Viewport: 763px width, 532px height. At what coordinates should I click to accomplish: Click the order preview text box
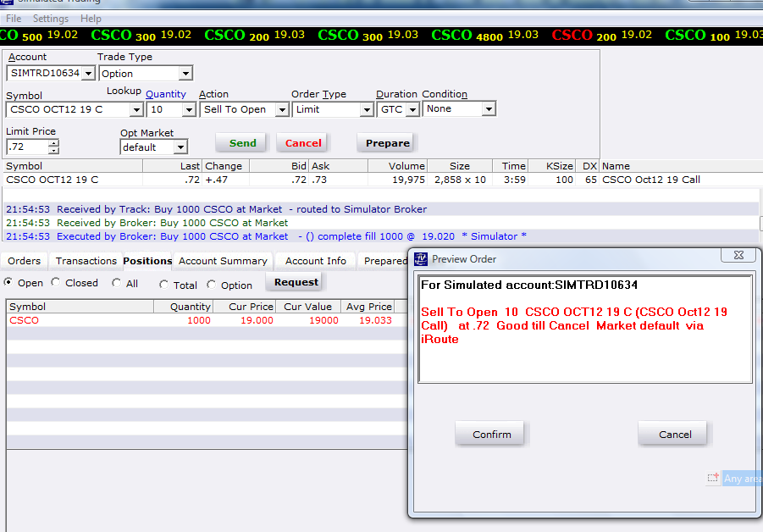click(x=585, y=330)
